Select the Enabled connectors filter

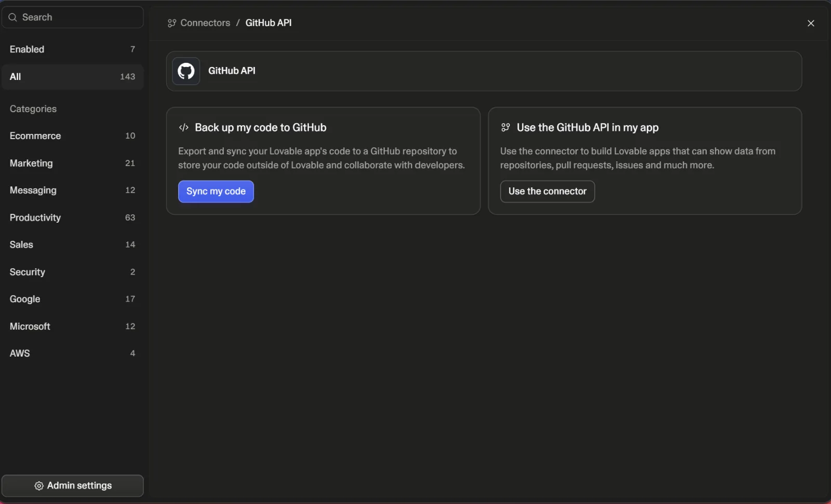(73, 49)
